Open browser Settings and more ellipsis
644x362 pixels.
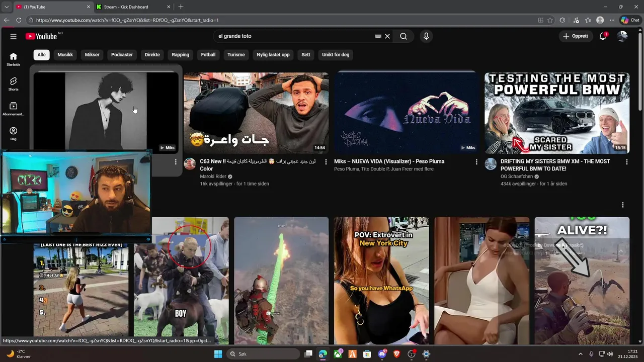click(x=612, y=20)
